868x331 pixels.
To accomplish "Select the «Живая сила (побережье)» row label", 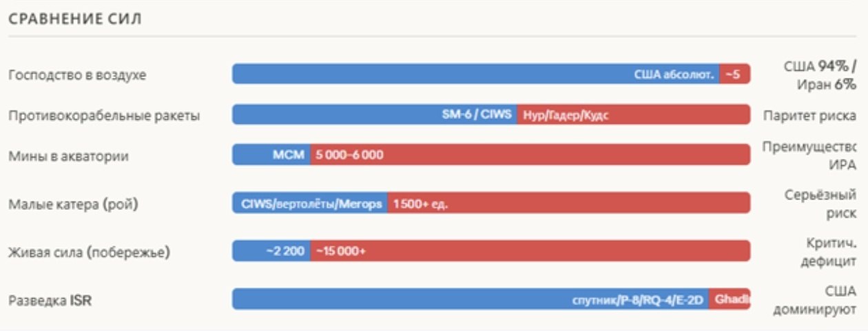I will point(89,253).
